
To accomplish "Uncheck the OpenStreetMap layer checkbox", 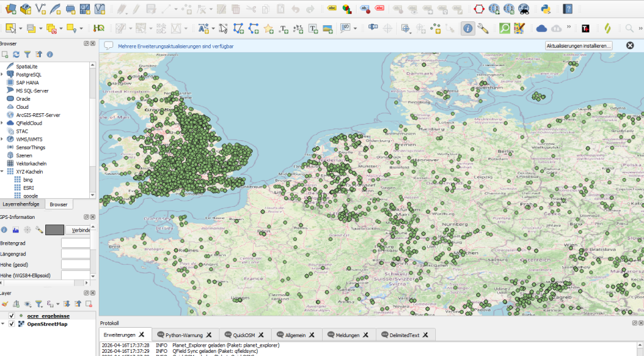I will pyautogui.click(x=11, y=324).
